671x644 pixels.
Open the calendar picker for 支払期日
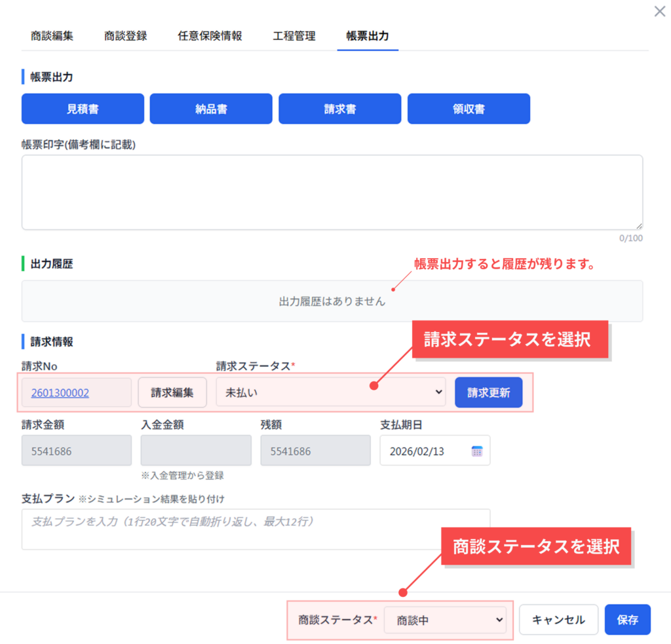pyautogui.click(x=476, y=451)
